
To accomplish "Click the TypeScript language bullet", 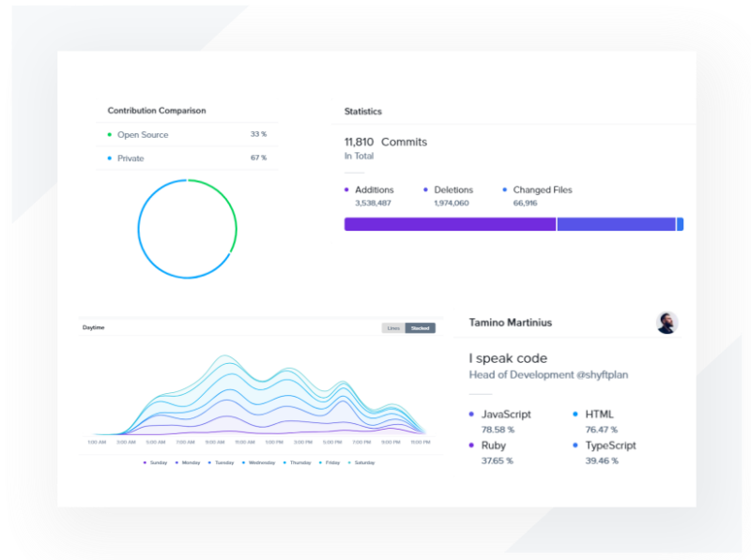I will tap(575, 446).
